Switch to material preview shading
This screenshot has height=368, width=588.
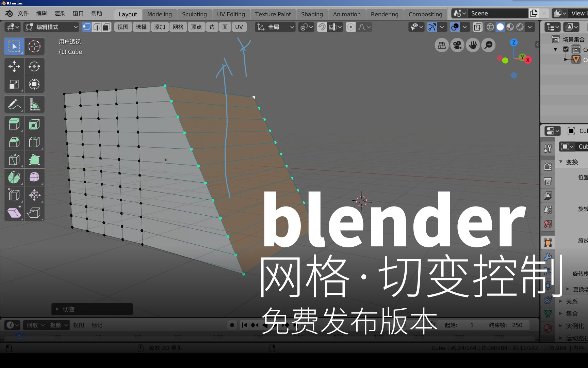(510, 27)
